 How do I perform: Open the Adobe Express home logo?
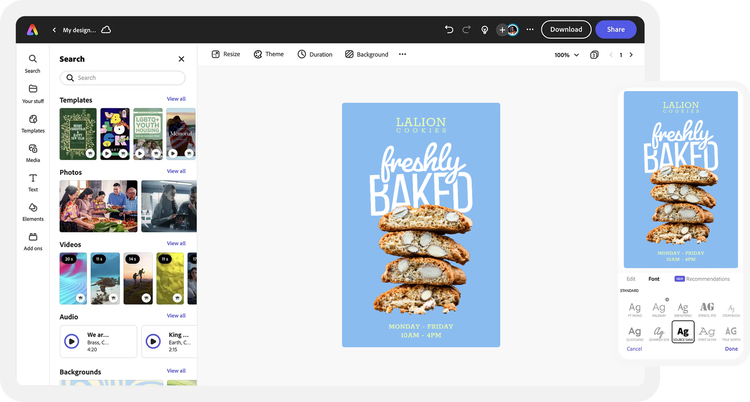click(33, 30)
